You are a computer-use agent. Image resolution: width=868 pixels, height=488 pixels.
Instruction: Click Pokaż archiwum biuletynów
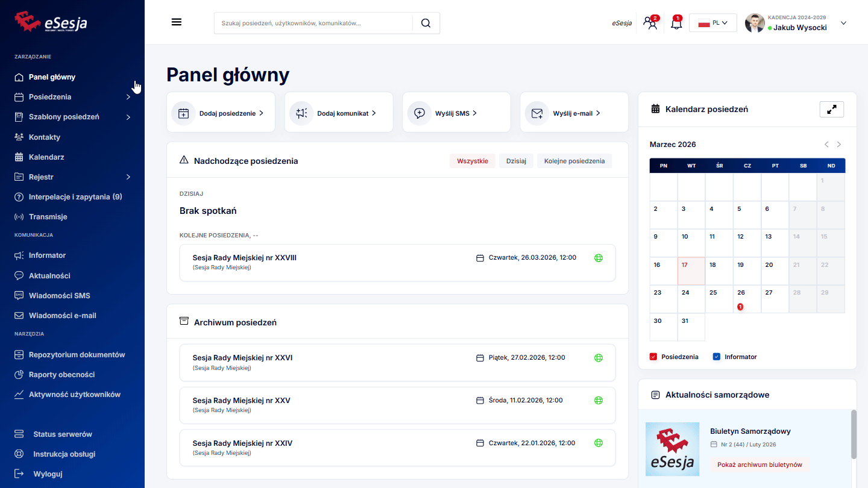759,465
